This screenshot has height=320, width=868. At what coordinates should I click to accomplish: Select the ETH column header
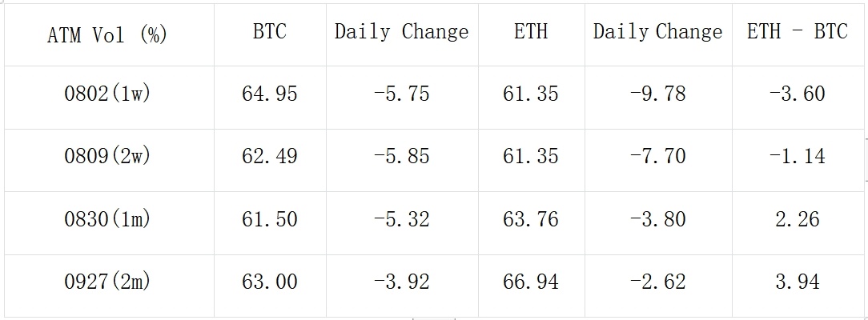530,32
